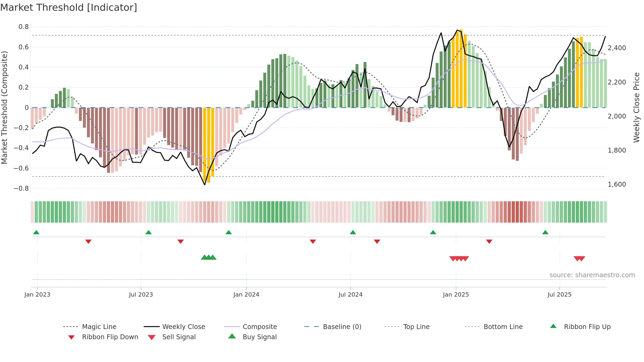Toggle the Sell Signal legend entry
The height and width of the screenshot is (362, 644).
click(x=172, y=337)
